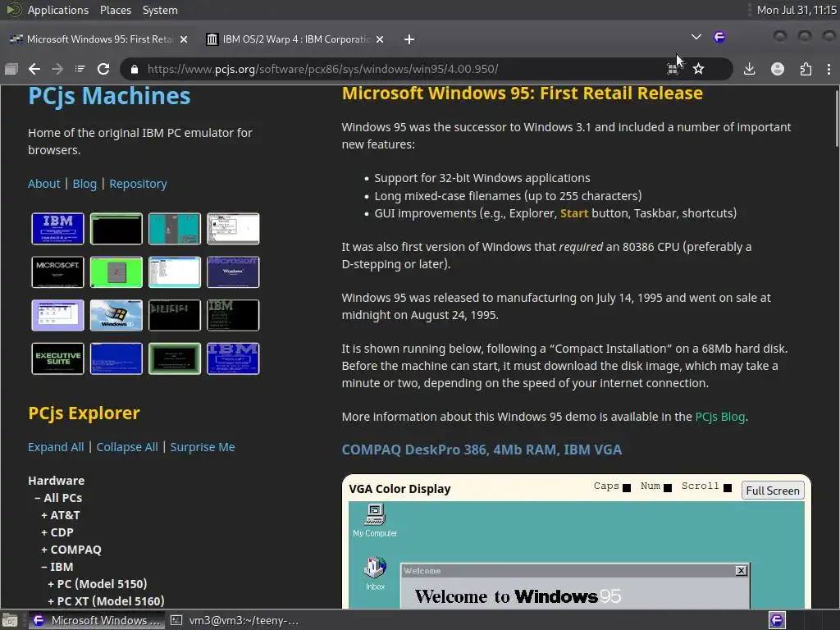The height and width of the screenshot is (630, 840).
Task: Click the desktop logo icon left of Applications
Action: [13, 10]
